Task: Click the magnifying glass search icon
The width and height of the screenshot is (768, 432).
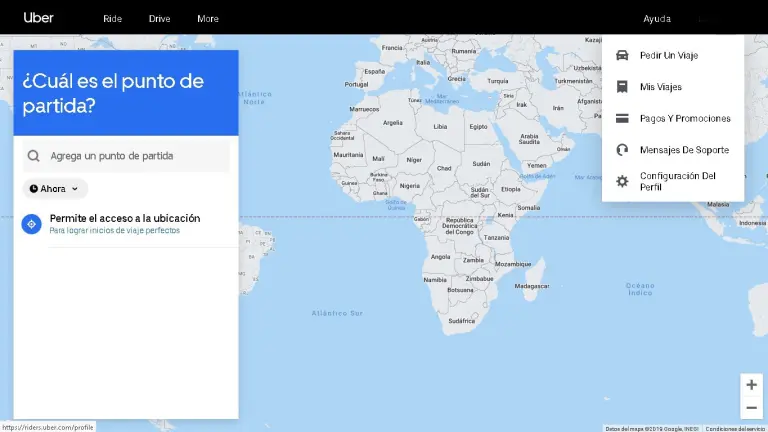Action: click(x=34, y=156)
